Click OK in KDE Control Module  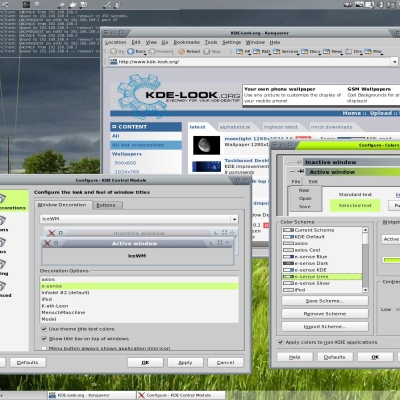coord(145,362)
